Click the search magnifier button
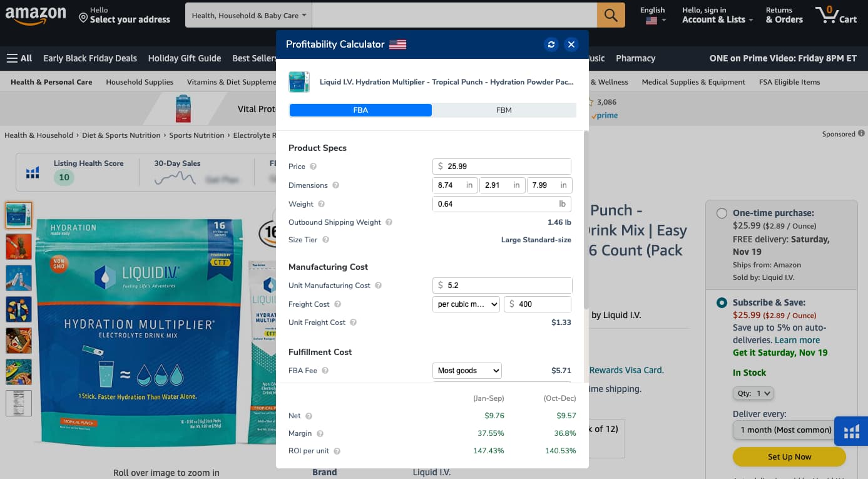The image size is (868, 479). point(611,15)
